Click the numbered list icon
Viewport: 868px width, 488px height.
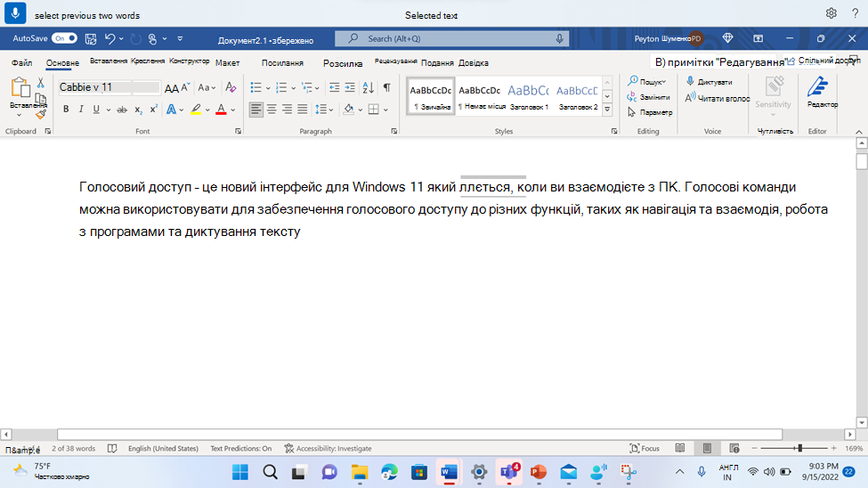(x=281, y=87)
